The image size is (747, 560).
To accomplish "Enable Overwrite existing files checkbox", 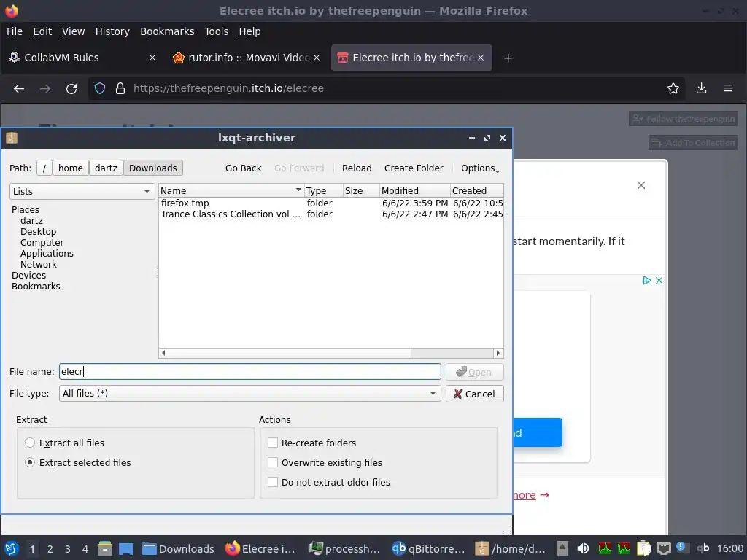I will 273,462.
